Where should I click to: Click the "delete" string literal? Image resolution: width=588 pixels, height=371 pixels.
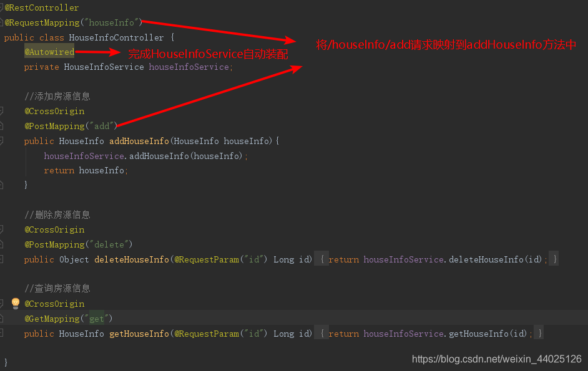[x=109, y=244]
